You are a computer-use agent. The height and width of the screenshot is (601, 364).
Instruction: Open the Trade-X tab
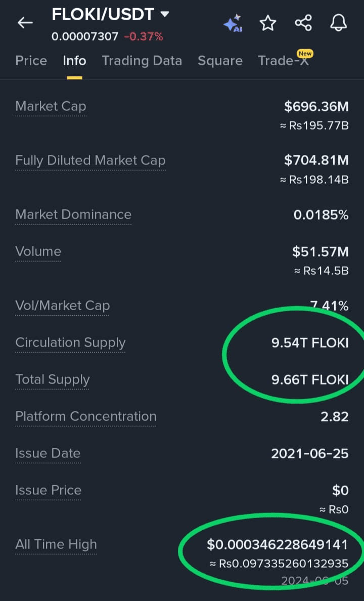(283, 61)
